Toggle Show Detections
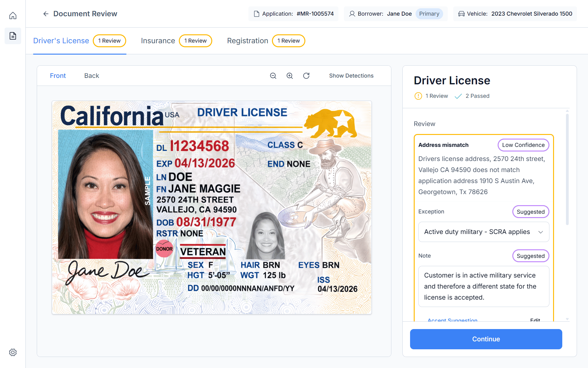Screen dimensions: 588x368 (x=351, y=76)
